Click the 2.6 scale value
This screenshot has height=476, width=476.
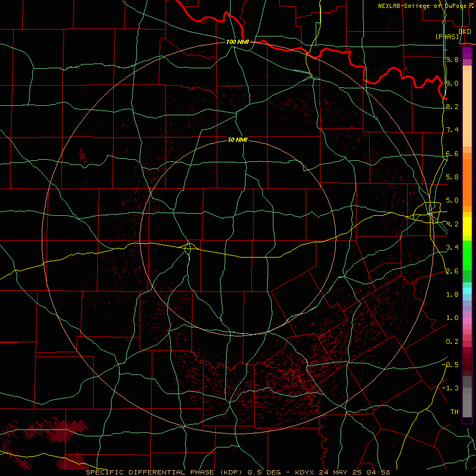452,271
